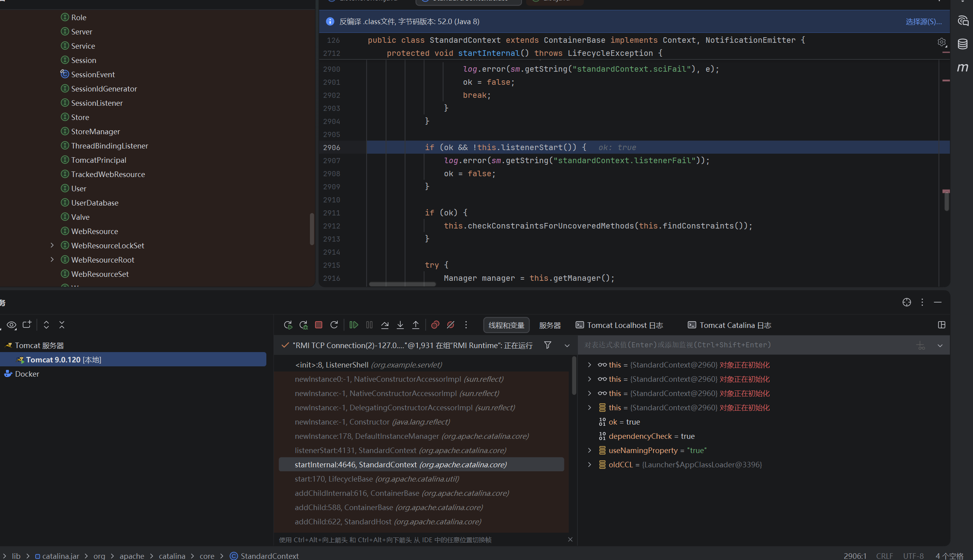Toggle the frames filter funnel icon
973x560 pixels.
click(x=548, y=345)
